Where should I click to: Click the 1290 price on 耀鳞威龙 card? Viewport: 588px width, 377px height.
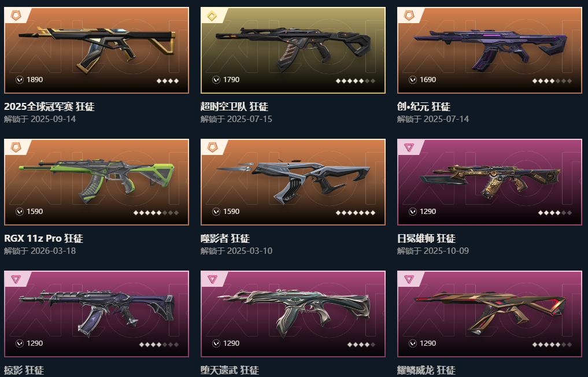coord(428,343)
